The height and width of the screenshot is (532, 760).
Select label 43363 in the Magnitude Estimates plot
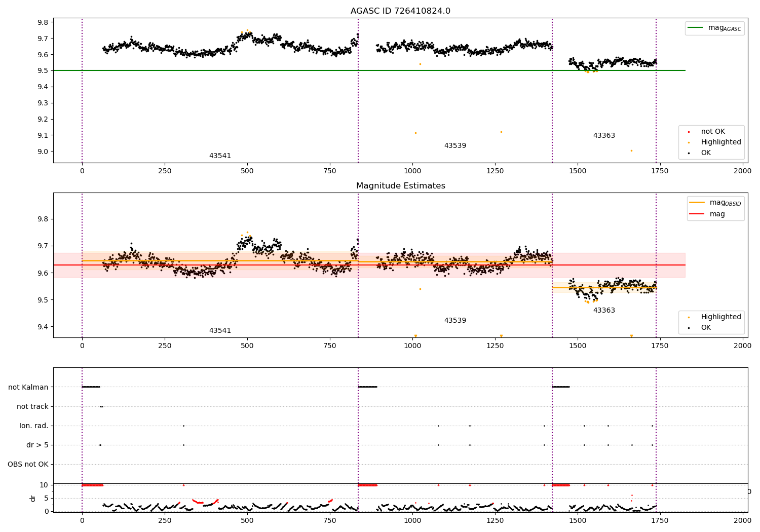(x=604, y=311)
